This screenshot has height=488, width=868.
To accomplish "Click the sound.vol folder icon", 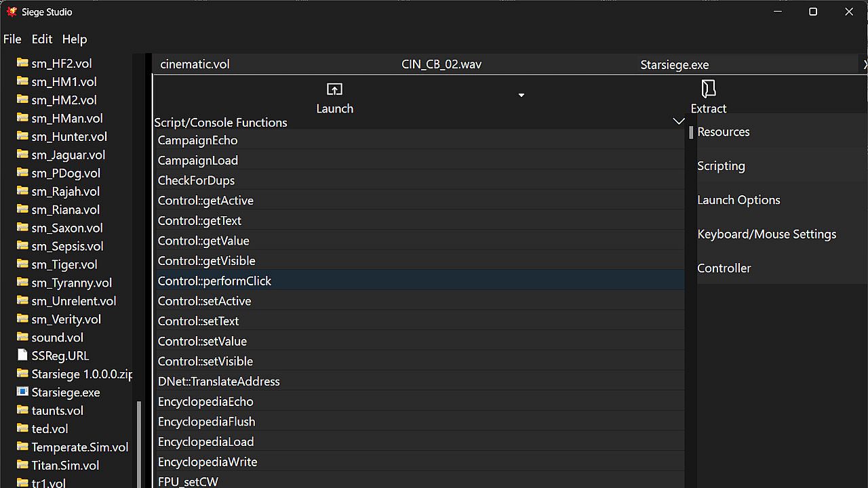I will 22,338.
